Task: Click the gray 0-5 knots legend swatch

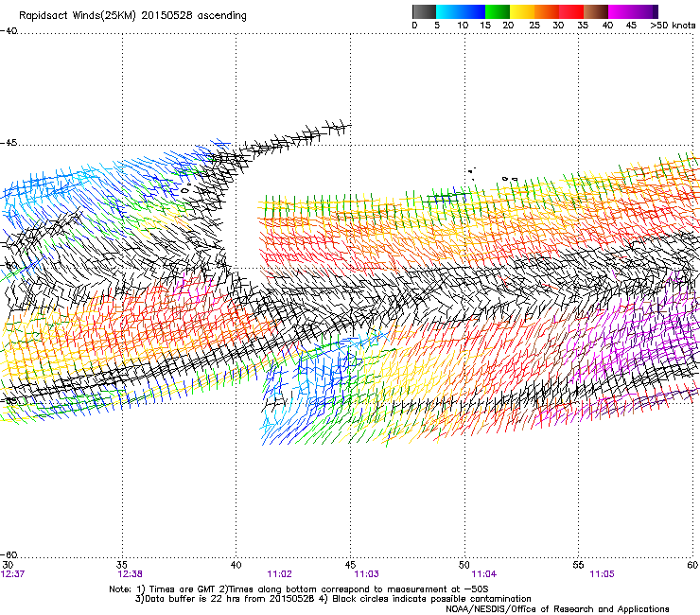Action: (x=424, y=11)
